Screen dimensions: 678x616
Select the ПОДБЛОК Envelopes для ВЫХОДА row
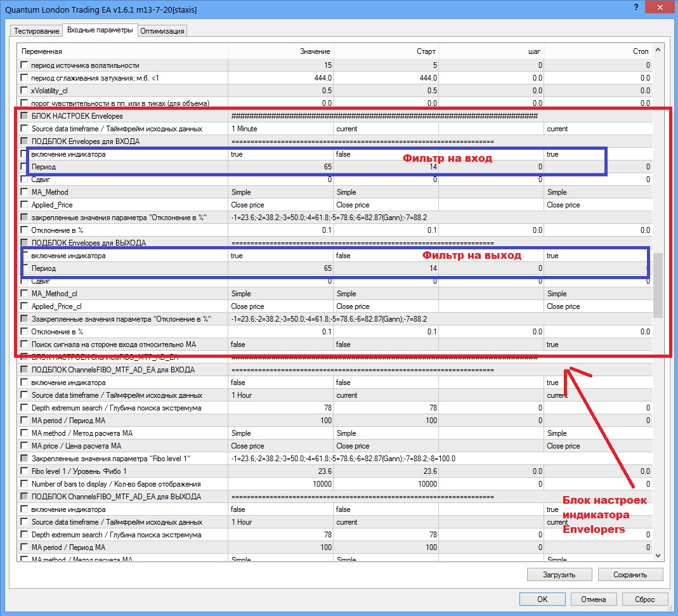click(x=335, y=243)
